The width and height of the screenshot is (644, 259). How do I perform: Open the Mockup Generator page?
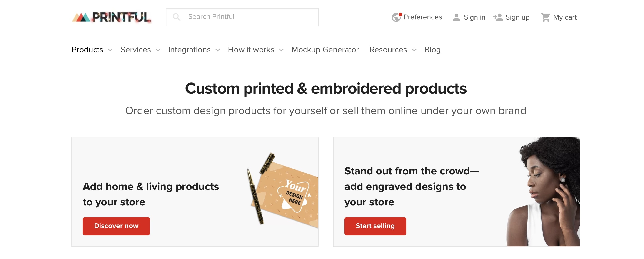tap(325, 50)
